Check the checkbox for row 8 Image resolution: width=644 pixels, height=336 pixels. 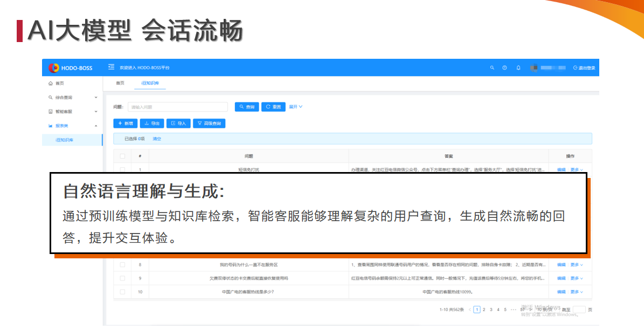click(x=122, y=265)
